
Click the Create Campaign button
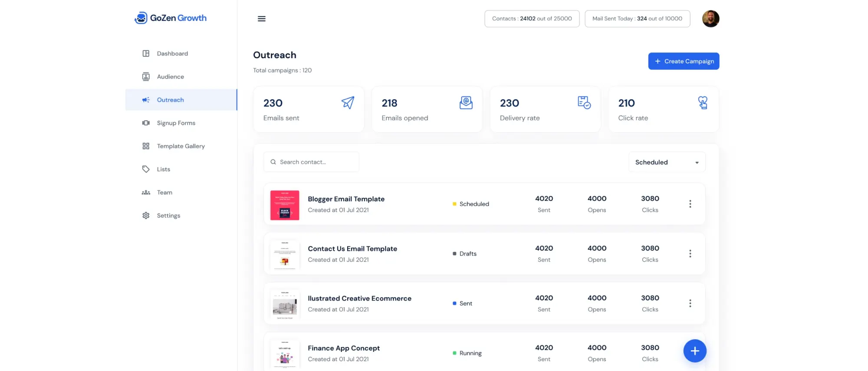click(684, 61)
